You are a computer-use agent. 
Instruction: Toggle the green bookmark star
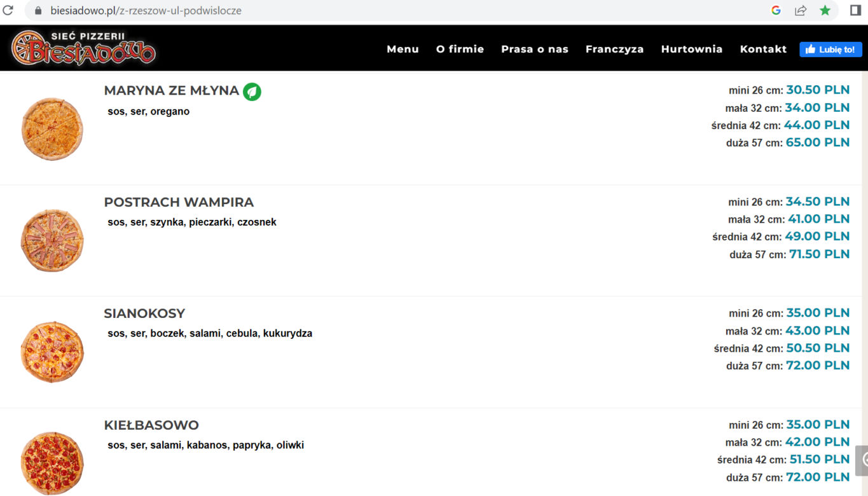825,10
